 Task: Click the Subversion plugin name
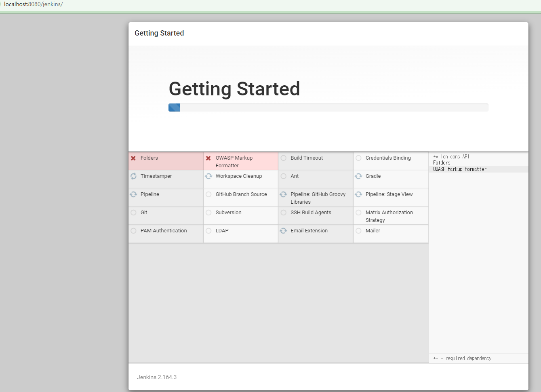coord(228,213)
